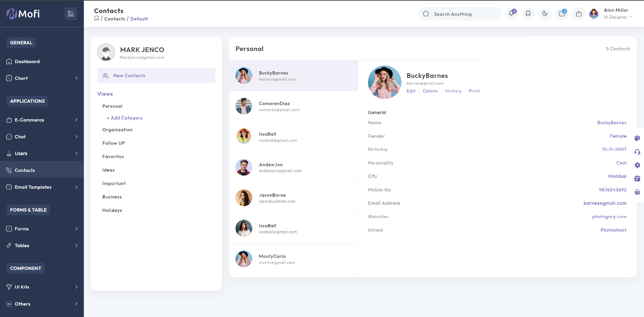
Task: Click the notification bell icon
Action: 511,14
